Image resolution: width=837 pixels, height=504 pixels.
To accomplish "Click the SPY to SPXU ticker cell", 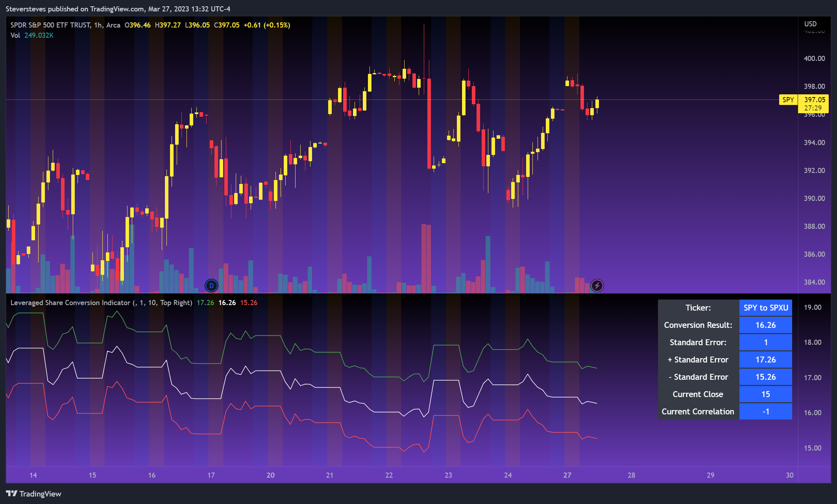I will click(766, 308).
